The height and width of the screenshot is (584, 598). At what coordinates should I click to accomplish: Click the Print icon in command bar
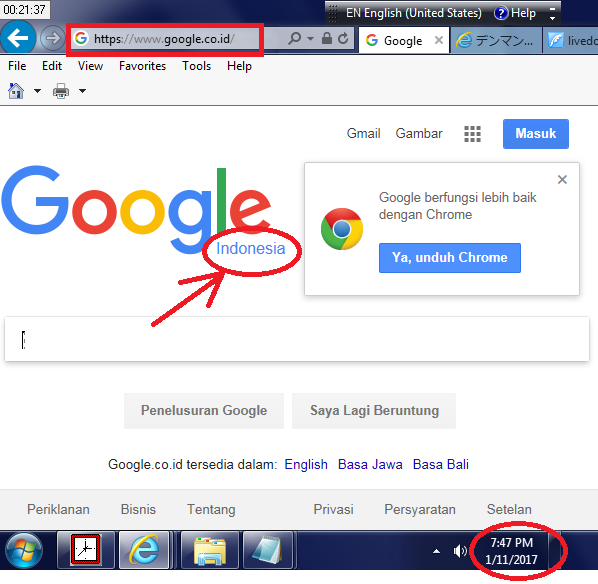61,91
